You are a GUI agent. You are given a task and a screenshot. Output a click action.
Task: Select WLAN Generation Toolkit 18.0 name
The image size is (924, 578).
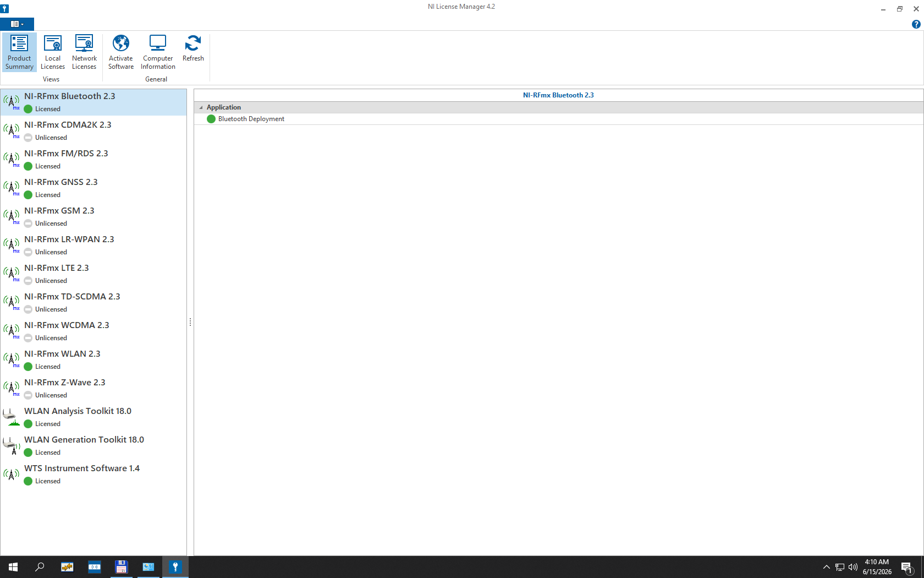tap(84, 440)
